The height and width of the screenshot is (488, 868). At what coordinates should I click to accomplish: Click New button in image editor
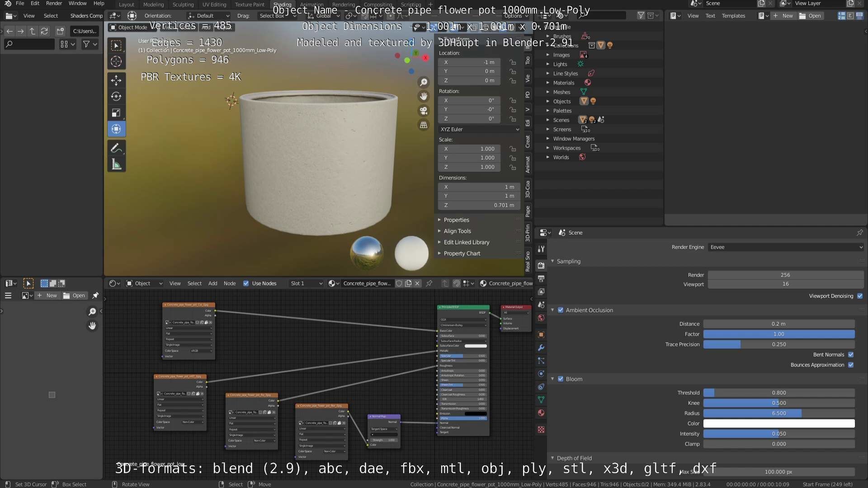click(x=47, y=296)
